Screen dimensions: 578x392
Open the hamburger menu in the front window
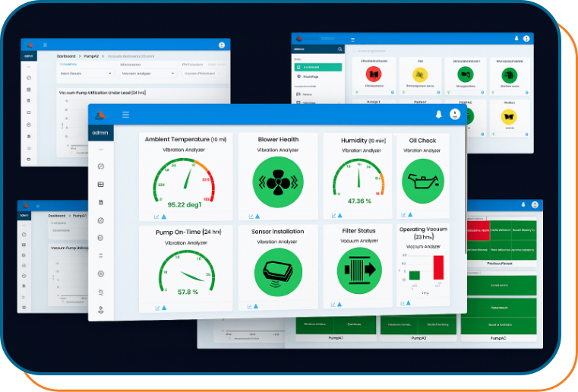[125, 114]
